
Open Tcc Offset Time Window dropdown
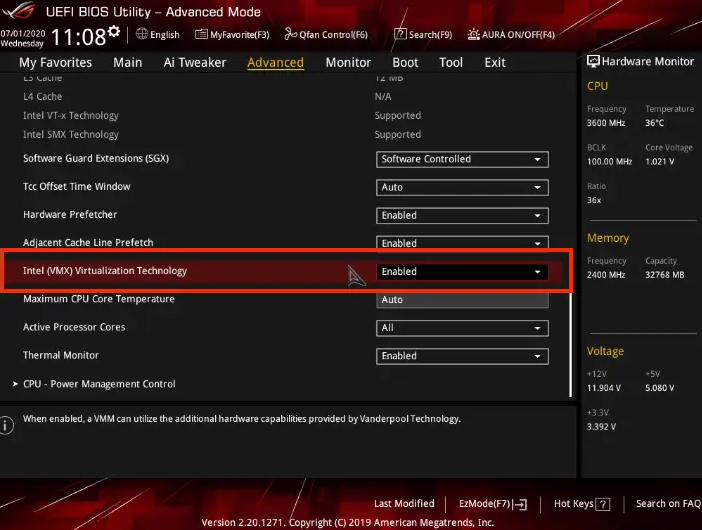point(462,188)
